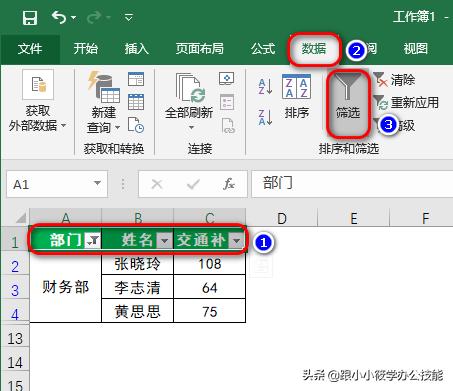Click the Undo arrow icon

[59, 17]
